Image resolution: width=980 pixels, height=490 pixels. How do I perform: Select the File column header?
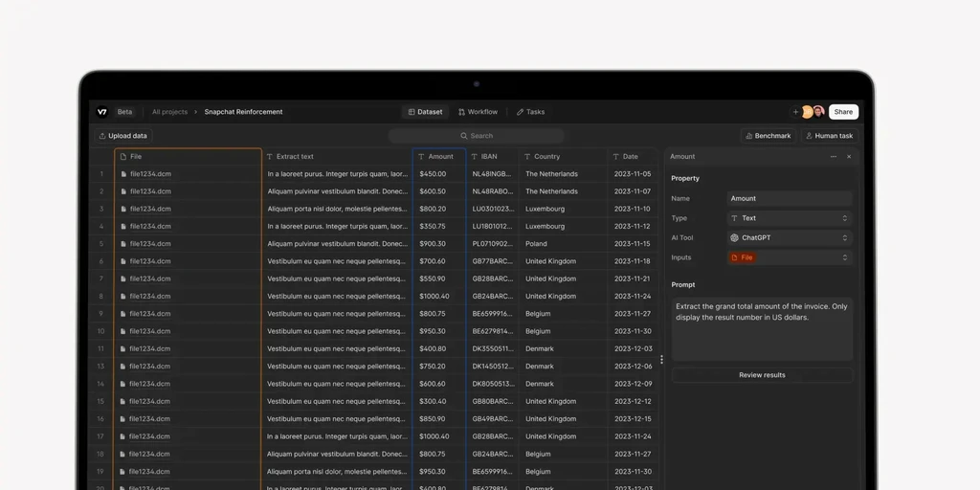pyautogui.click(x=188, y=157)
